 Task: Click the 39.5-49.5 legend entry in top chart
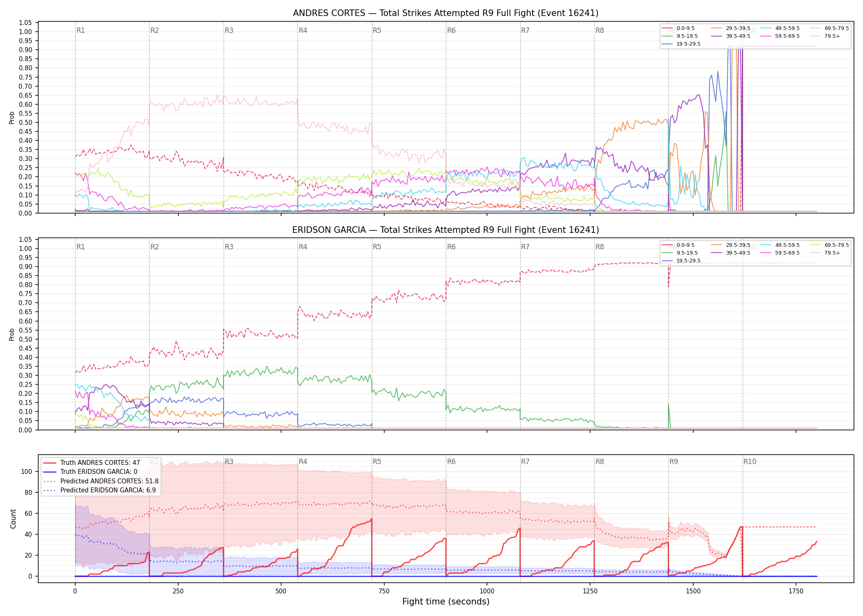731,36
